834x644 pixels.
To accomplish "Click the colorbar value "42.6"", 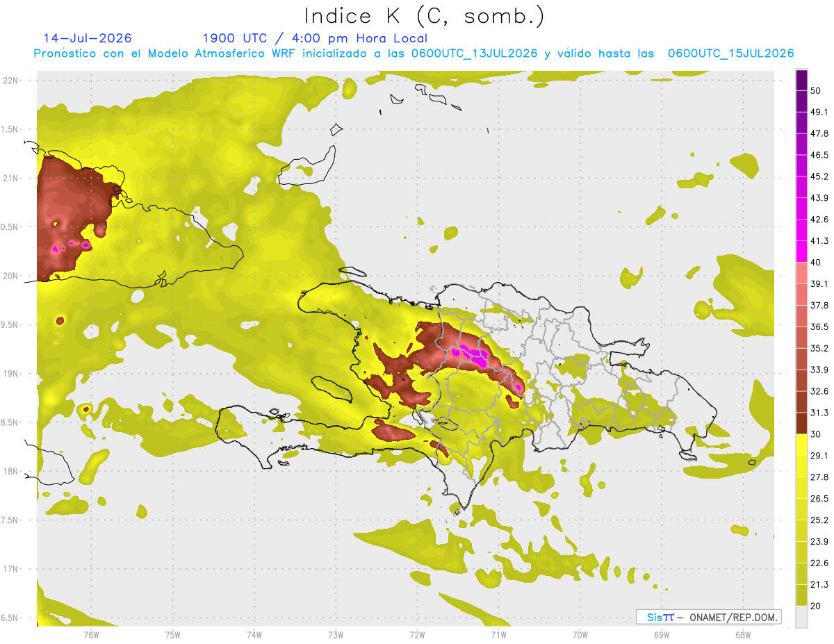I will [x=819, y=220].
